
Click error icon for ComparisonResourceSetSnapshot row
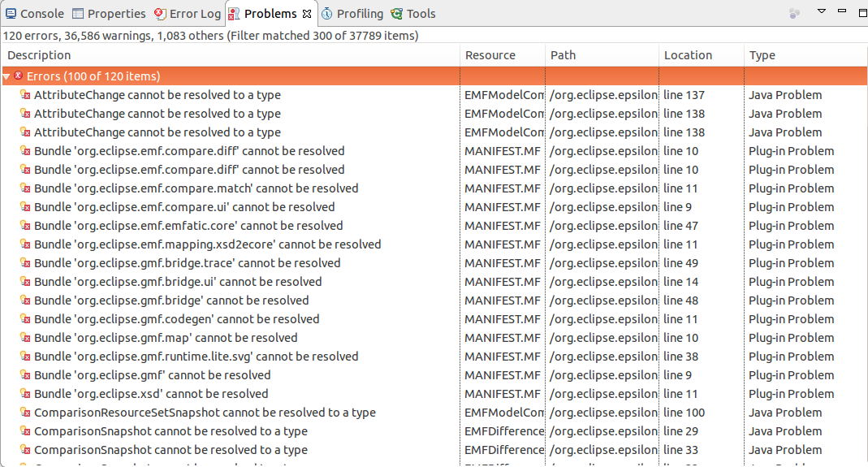(25, 412)
